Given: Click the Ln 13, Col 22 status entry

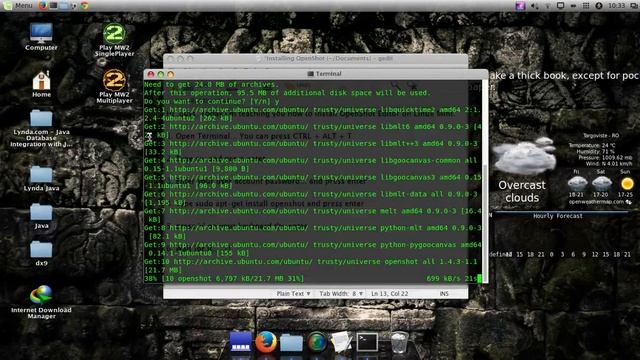Looking at the screenshot, I should [389, 293].
